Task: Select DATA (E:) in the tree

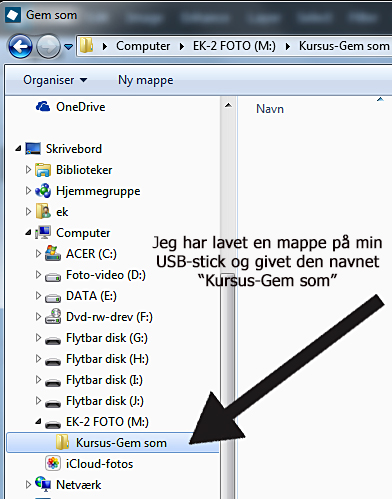Action: coord(91,296)
